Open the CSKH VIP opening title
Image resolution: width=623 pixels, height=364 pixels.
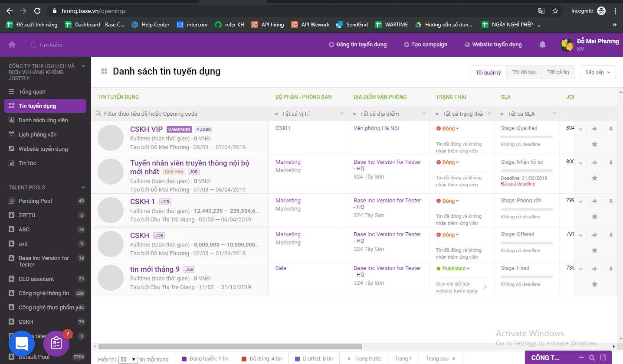click(146, 129)
